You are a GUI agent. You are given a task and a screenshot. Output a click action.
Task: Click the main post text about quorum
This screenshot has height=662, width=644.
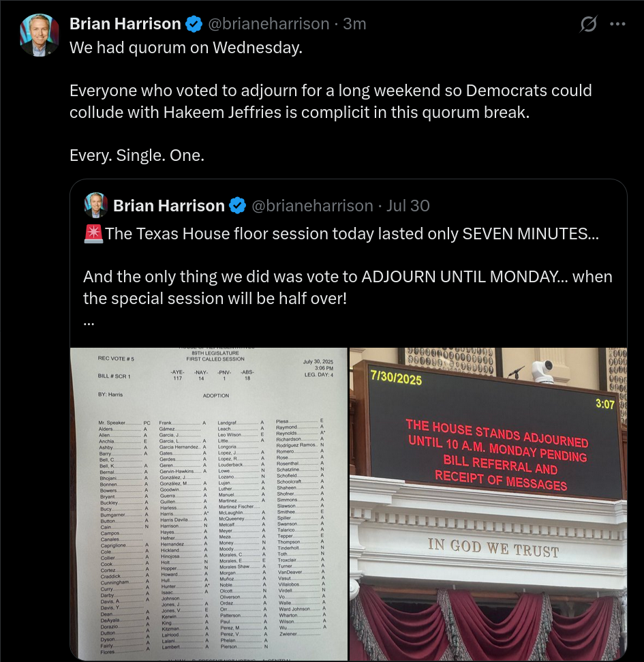click(186, 48)
